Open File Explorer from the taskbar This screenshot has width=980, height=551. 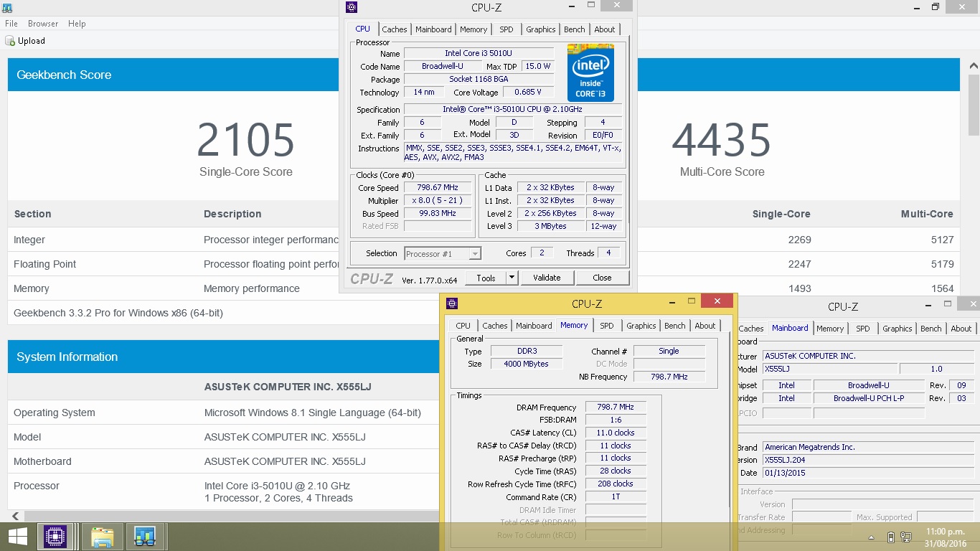point(102,536)
